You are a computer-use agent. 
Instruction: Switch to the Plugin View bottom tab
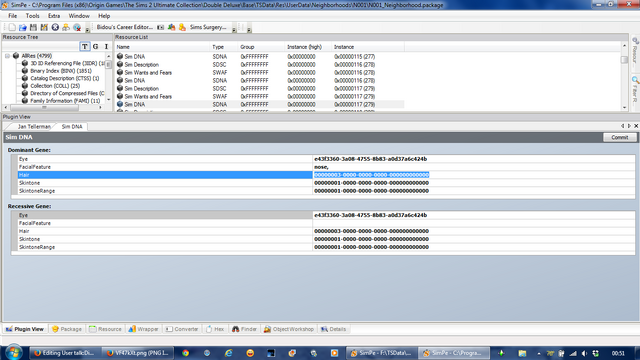click(x=25, y=329)
